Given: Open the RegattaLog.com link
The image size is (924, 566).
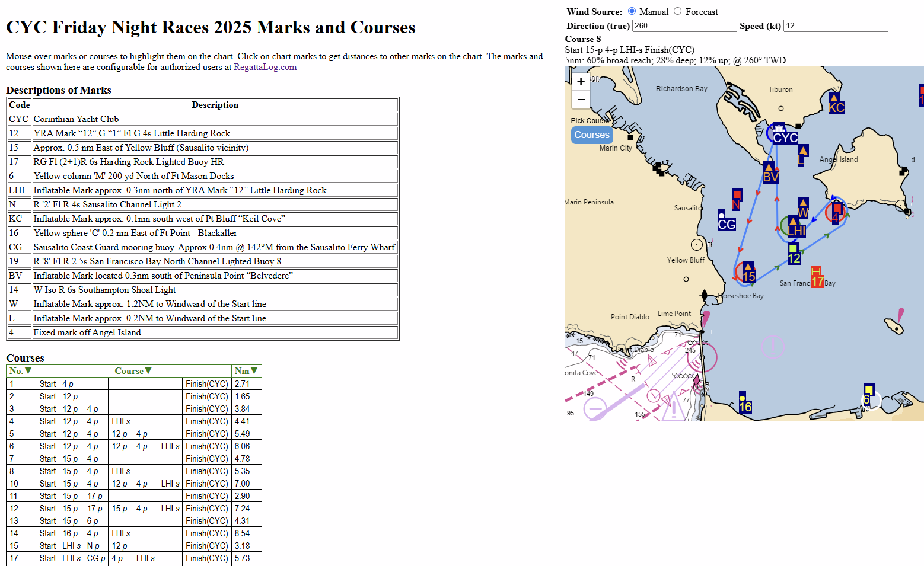Looking at the screenshot, I should coord(265,67).
